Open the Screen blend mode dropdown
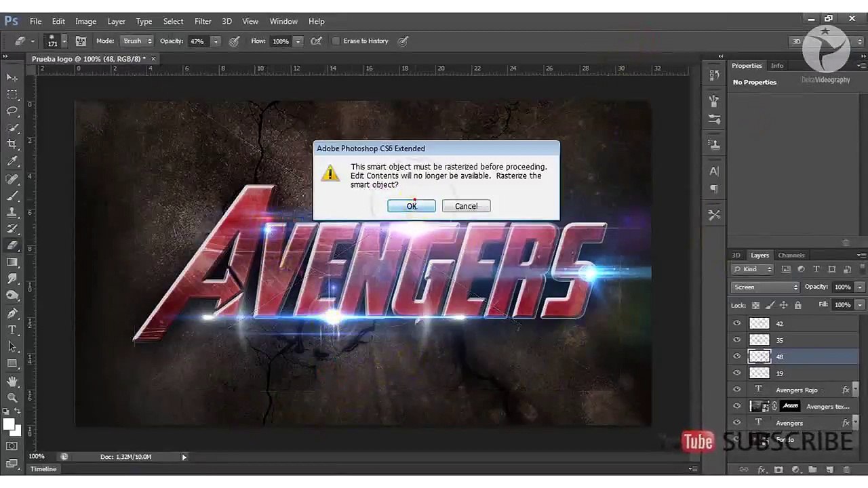Image resolution: width=868 pixels, height=488 pixels. click(766, 287)
